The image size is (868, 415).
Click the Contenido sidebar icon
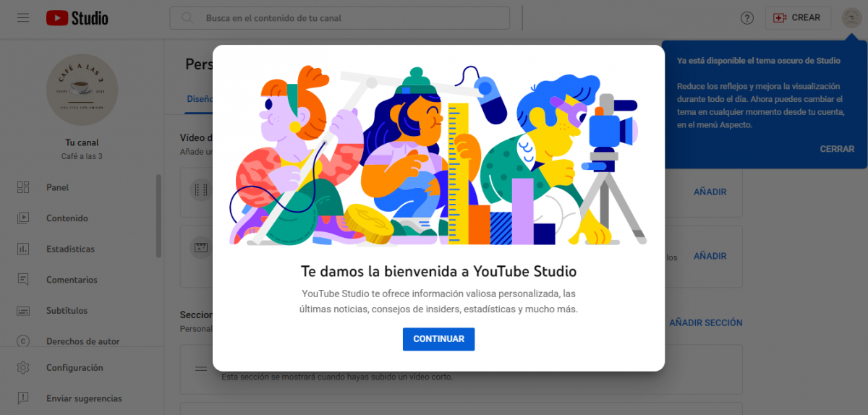click(23, 218)
